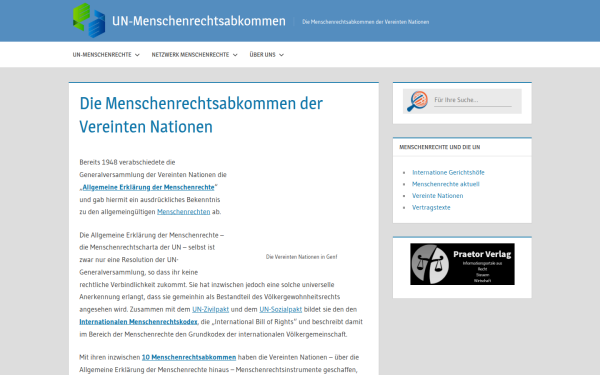This screenshot has width=600, height=375.
Task: Click the Praetor Verlag banner image
Action: 462,264
